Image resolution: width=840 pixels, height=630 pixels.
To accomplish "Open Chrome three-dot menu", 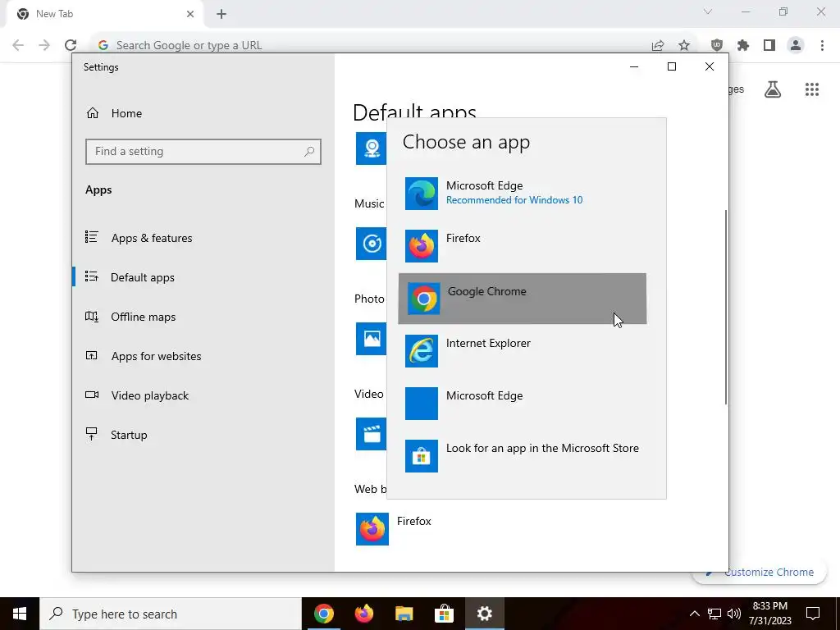I will click(822, 45).
